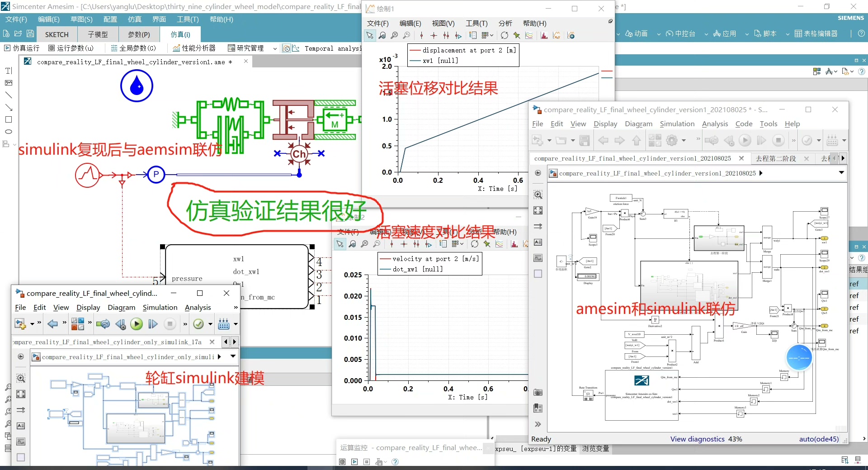This screenshot has width=868, height=470.
Task: Click the 全局参数(G) button
Action: (x=133, y=48)
